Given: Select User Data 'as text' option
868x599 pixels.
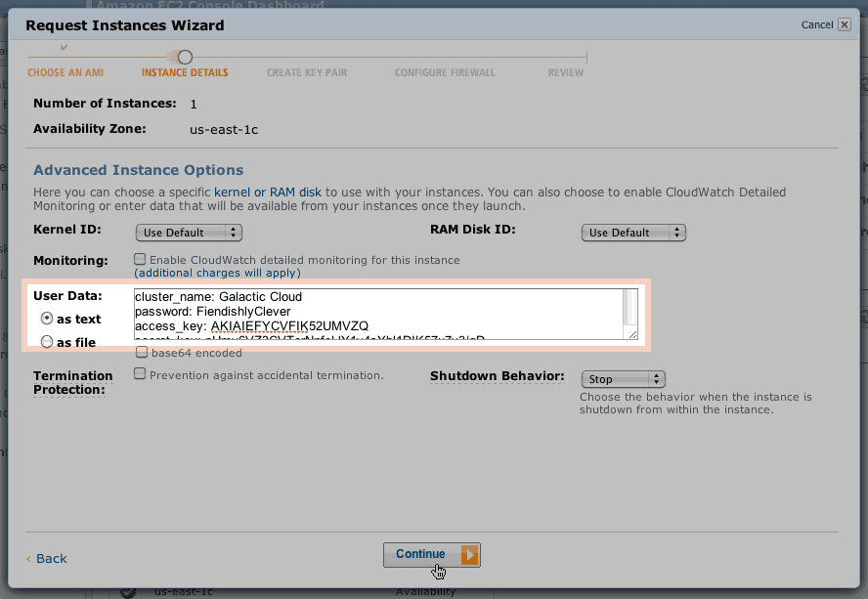Looking at the screenshot, I should pos(47,319).
